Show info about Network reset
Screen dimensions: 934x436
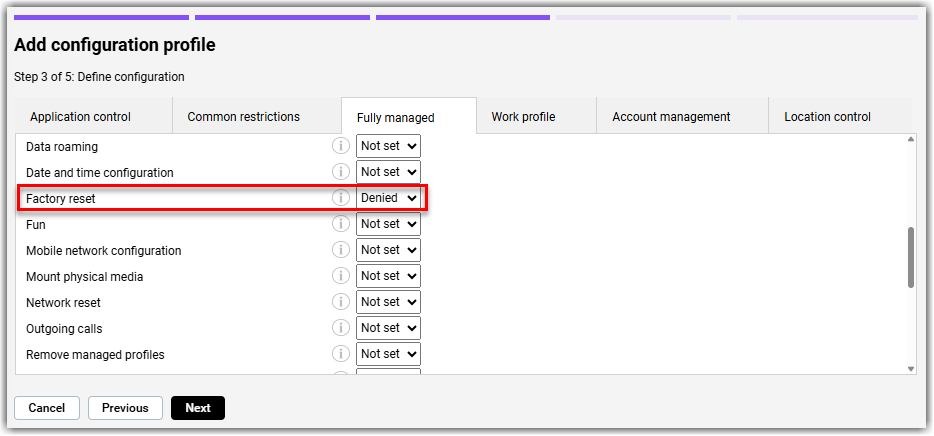(x=340, y=302)
